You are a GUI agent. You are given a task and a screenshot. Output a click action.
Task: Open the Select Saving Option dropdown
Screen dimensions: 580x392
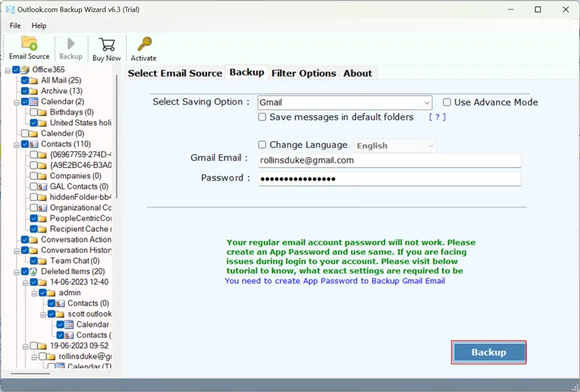(x=345, y=102)
